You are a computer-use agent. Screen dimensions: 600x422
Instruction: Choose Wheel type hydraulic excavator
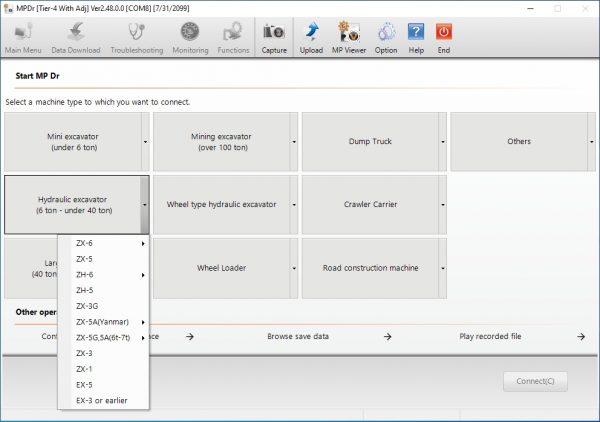coord(221,205)
